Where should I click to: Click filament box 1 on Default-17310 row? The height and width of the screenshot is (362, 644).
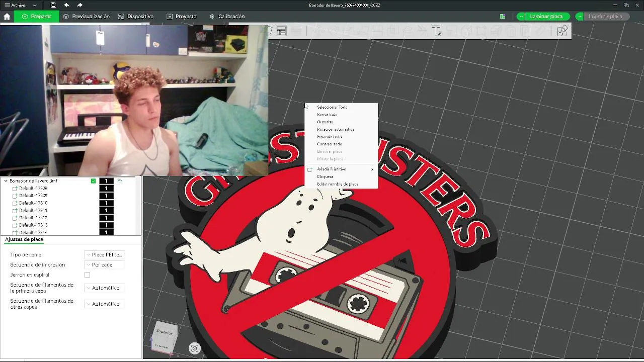pyautogui.click(x=107, y=203)
